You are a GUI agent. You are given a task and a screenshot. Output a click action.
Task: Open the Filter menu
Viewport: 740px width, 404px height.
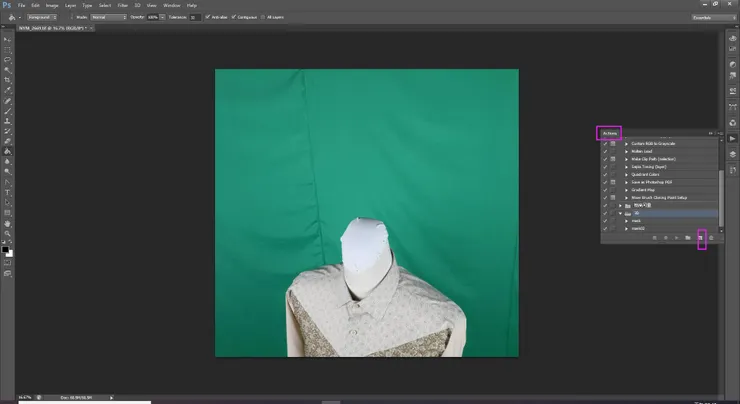pos(120,5)
